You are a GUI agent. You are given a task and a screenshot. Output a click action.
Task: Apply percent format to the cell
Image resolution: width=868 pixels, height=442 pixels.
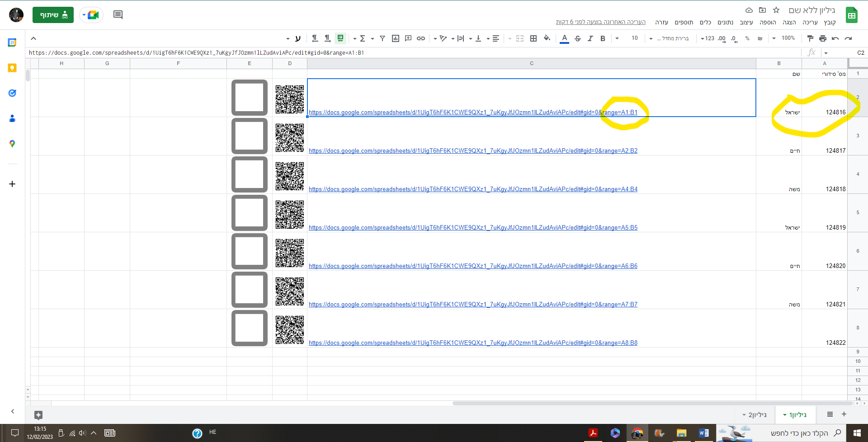coord(747,38)
